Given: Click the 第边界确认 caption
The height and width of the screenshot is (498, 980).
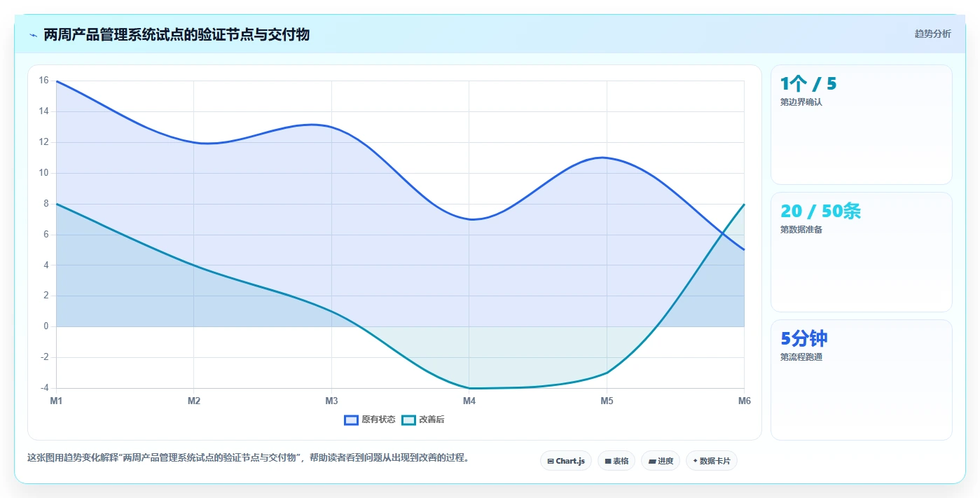Looking at the screenshot, I should point(801,102).
